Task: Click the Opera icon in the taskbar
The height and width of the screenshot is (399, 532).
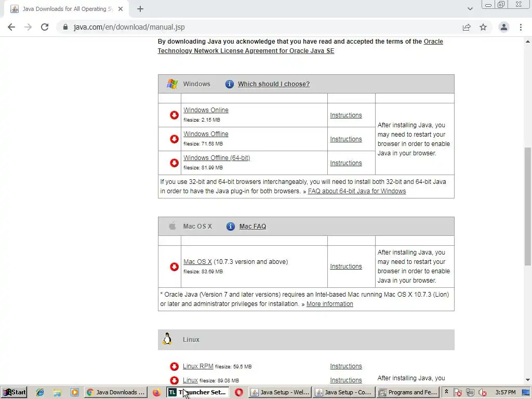Action: pos(239,392)
